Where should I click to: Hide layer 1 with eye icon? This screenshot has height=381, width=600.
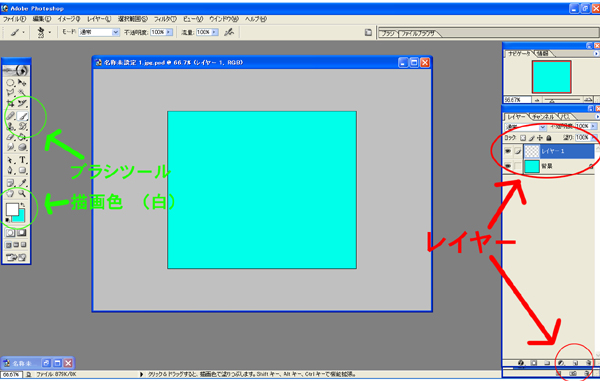pos(507,151)
